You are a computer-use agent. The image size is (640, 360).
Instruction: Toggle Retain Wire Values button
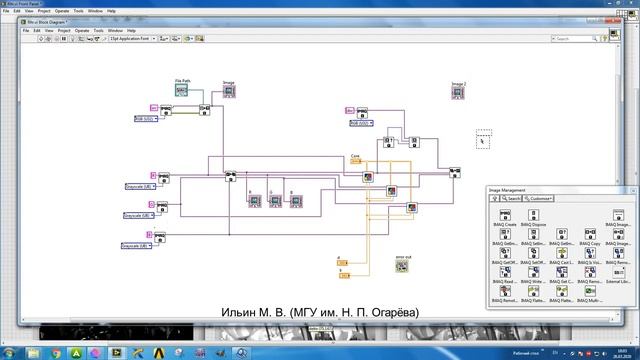point(81,38)
